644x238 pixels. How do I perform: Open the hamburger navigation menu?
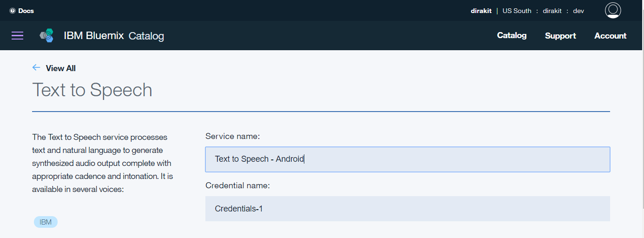coord(17,36)
